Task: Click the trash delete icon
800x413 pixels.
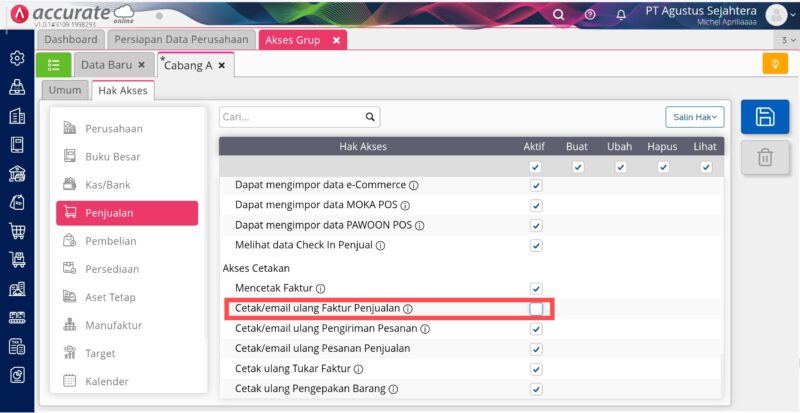Action: (765, 157)
